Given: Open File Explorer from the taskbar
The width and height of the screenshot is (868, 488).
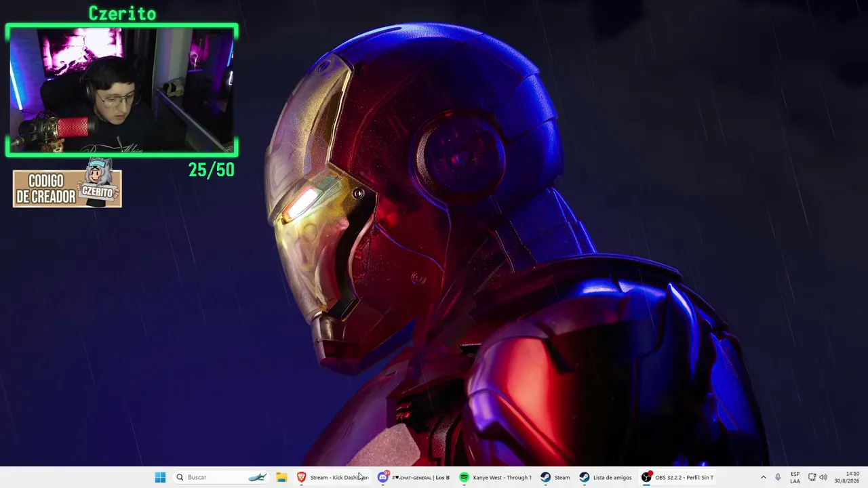Looking at the screenshot, I should point(281,477).
